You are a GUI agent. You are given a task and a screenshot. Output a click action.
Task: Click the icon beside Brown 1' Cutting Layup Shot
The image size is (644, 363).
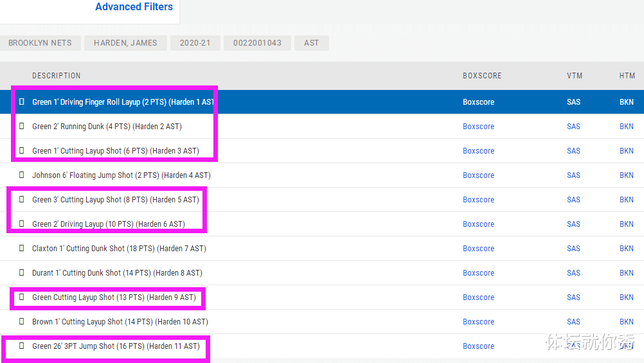(22, 322)
